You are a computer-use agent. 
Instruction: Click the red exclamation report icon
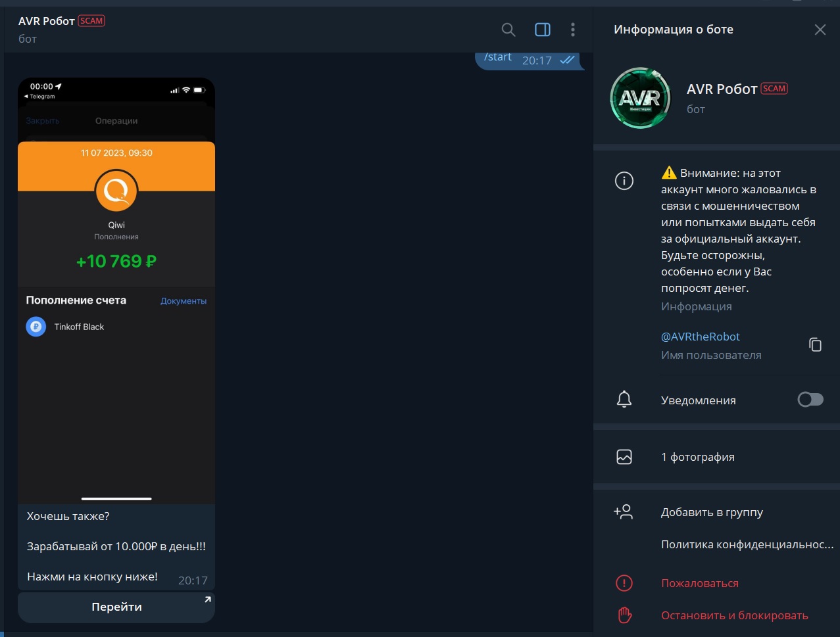point(624,583)
